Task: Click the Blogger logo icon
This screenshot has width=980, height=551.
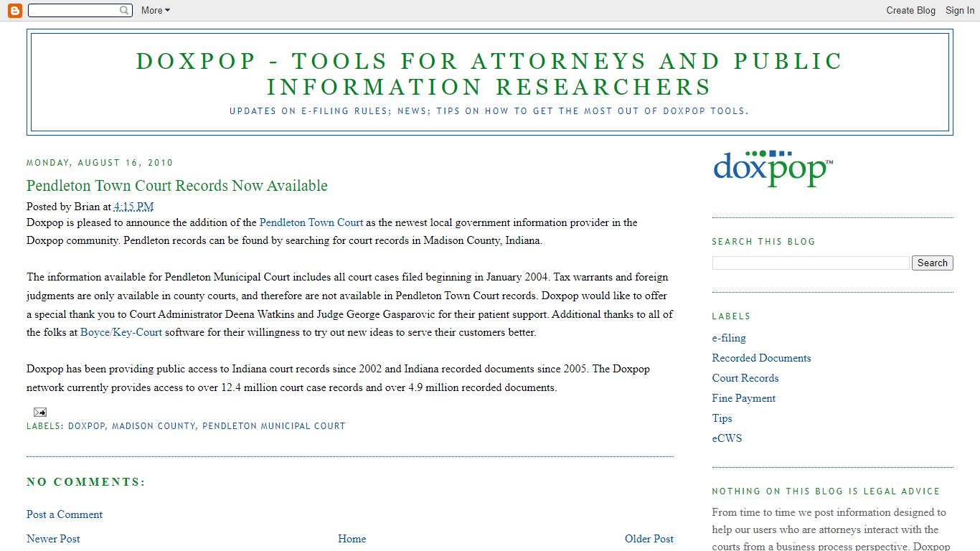Action: [x=15, y=10]
